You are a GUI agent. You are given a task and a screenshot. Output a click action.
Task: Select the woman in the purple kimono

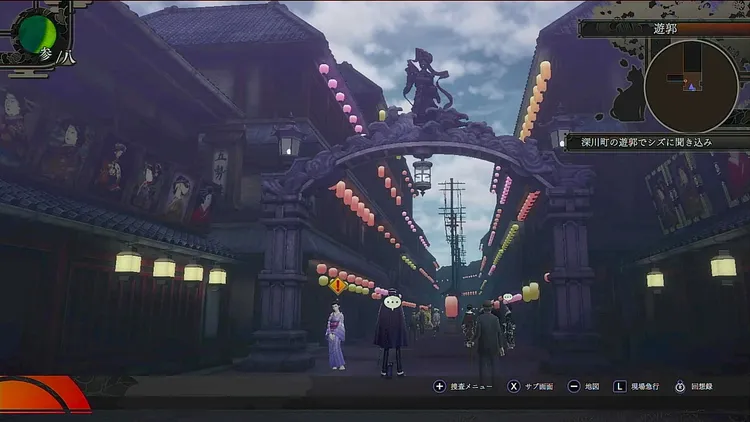click(x=336, y=336)
